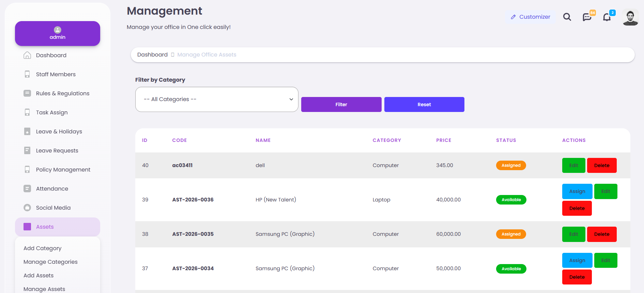
Task: Click the Leave & Holidays star icon
Action: (27, 131)
